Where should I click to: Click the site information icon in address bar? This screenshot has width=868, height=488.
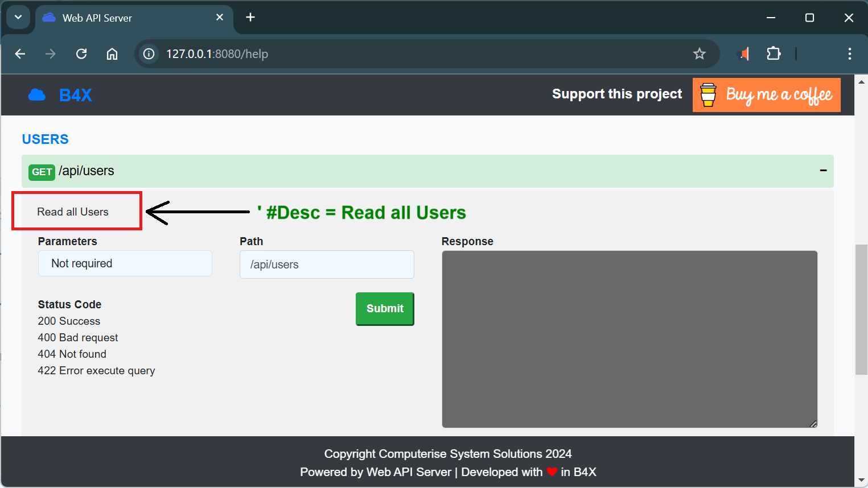tap(148, 53)
